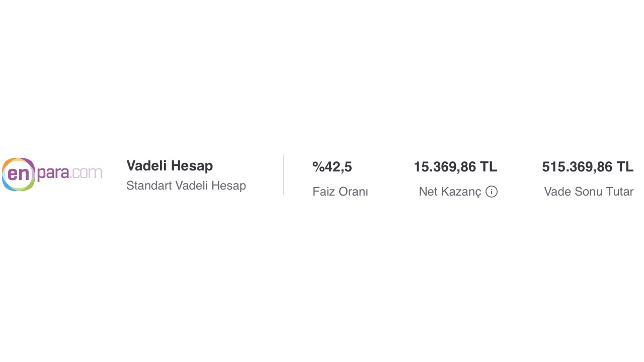Click the vertical divider beside Vadeli Hesap
This screenshot has height=362, width=644.
coord(284,174)
